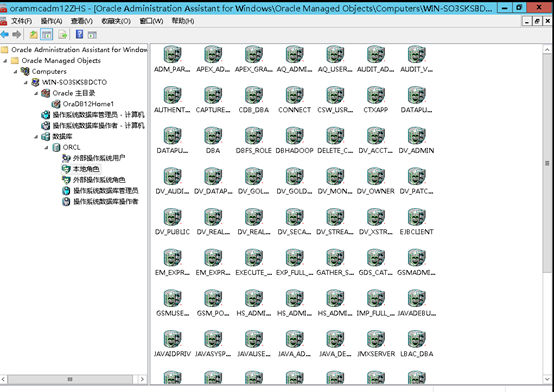The width and height of the screenshot is (554, 392).
Task: Select the CSW_USR... role icon
Action: [x=335, y=95]
